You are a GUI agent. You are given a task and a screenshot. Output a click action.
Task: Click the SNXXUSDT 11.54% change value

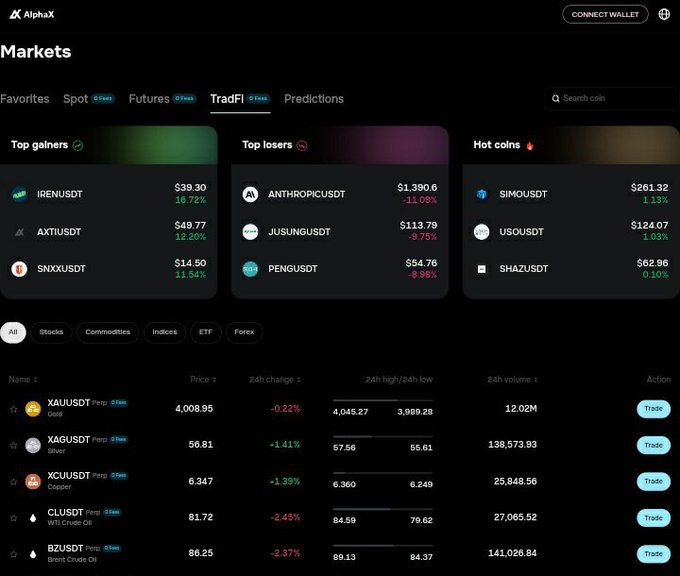click(190, 275)
